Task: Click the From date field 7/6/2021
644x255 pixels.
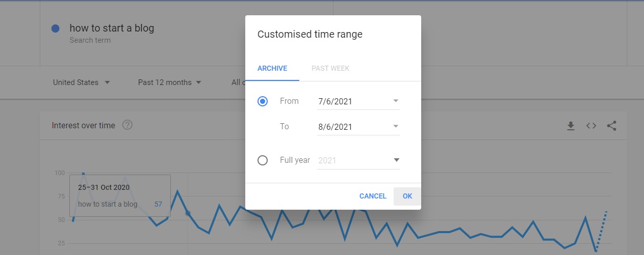Action: point(358,101)
